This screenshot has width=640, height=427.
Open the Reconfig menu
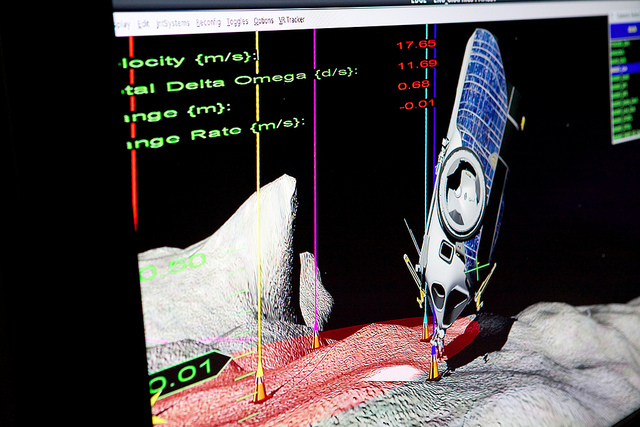209,21
